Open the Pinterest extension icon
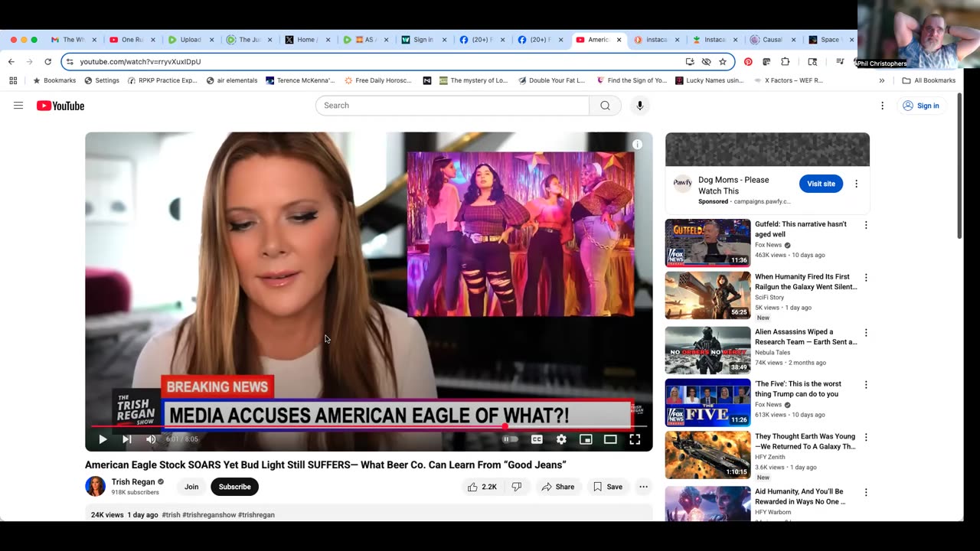 tap(748, 62)
